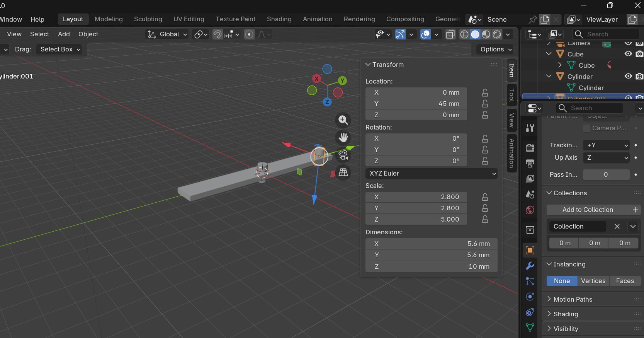Screen dimensions: 644x338
Task: Open the World properties globe icon
Action: coord(530,210)
